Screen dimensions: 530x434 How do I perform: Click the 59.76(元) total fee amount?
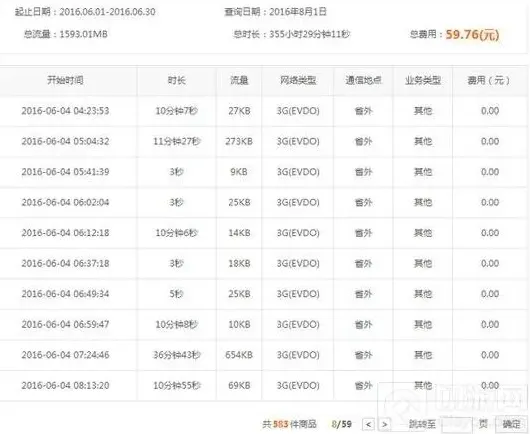pos(472,34)
